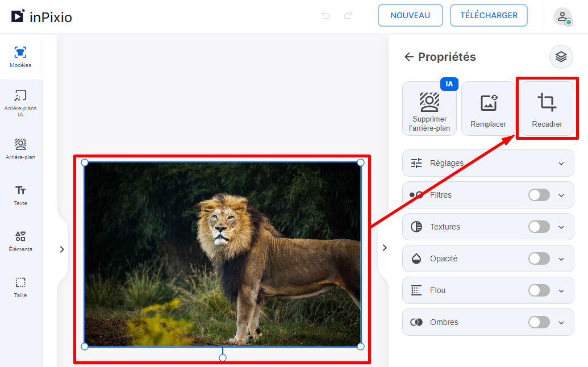Enable the Opacité toggle
588x367 pixels.
(538, 258)
